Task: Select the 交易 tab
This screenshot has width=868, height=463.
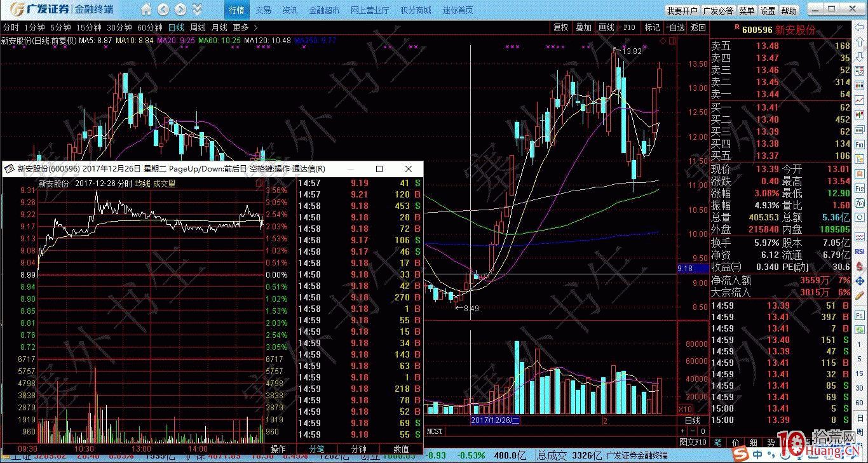Action: (x=263, y=10)
